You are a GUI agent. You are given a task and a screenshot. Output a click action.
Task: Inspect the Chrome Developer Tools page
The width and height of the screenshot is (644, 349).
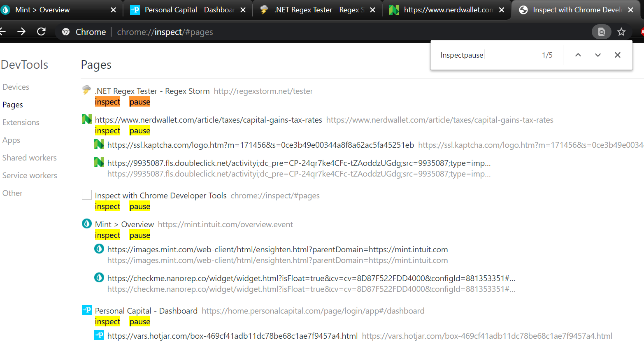coord(108,206)
